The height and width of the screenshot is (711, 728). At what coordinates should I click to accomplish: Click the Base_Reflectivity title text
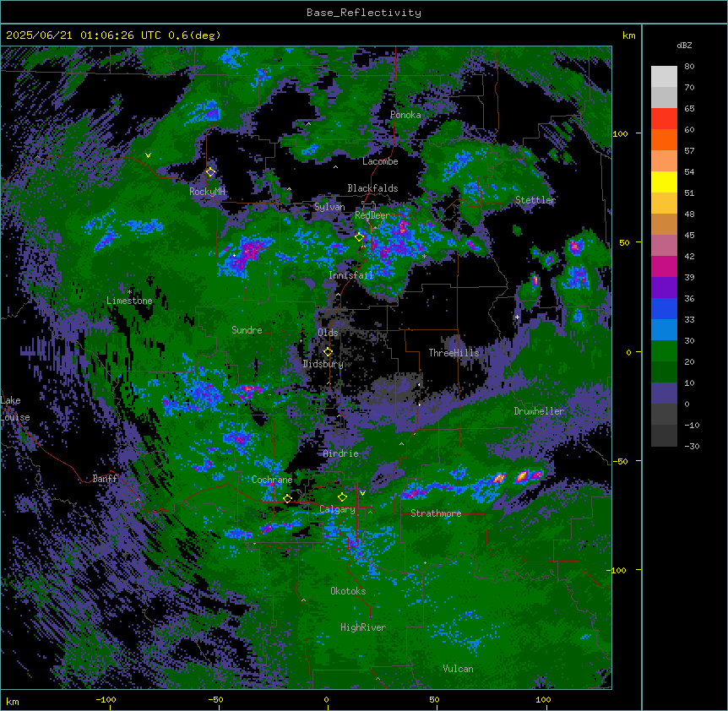pos(364,13)
